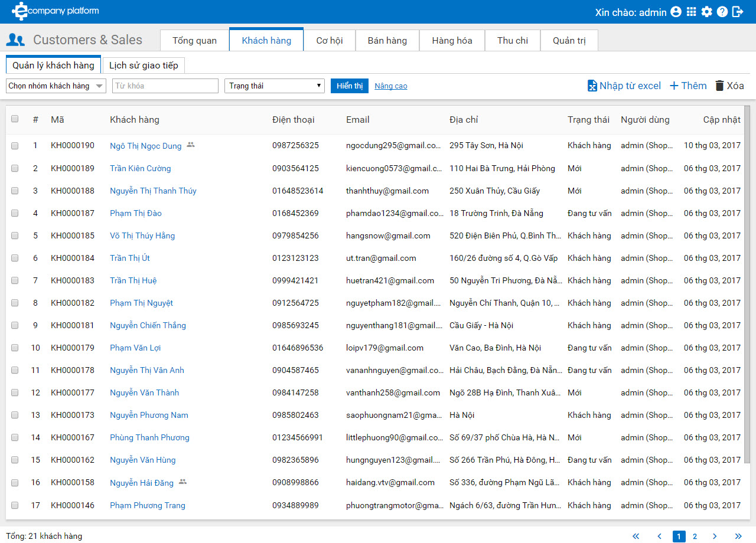The width and height of the screenshot is (756, 543).
Task: Switch to Lịch sử giao tiếp sub-tab
Action: (144, 65)
